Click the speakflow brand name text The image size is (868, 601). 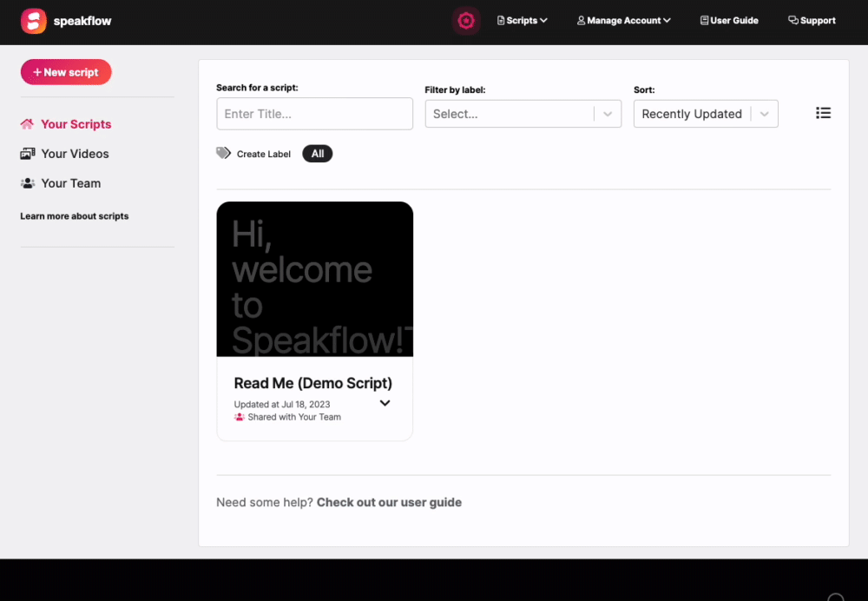pyautogui.click(x=82, y=21)
